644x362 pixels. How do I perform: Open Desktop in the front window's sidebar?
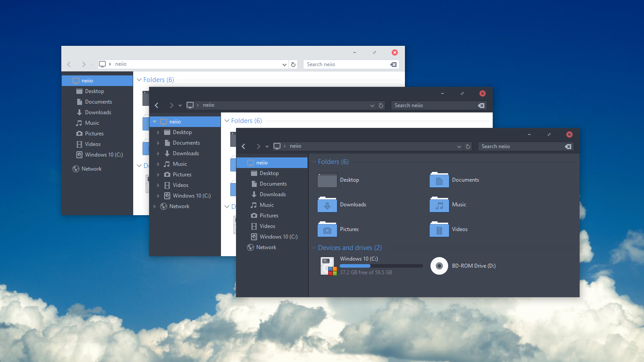tap(272, 173)
